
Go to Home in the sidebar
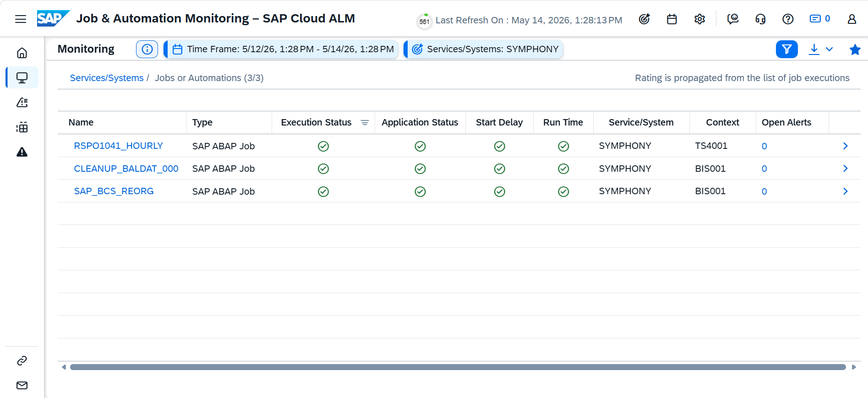[22, 53]
